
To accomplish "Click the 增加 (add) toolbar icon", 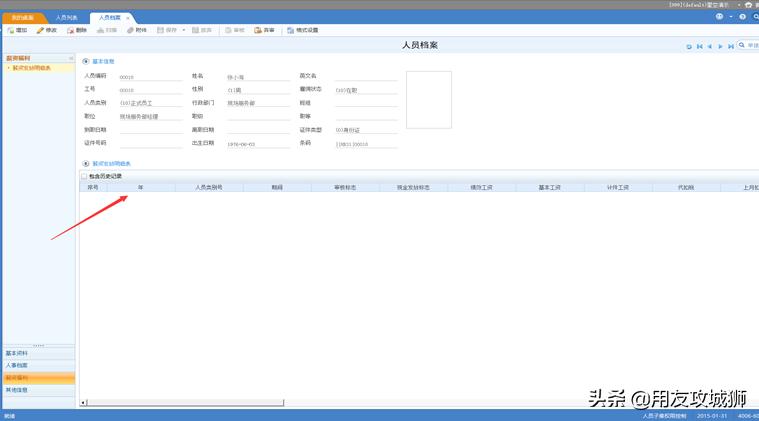I will point(11,30).
